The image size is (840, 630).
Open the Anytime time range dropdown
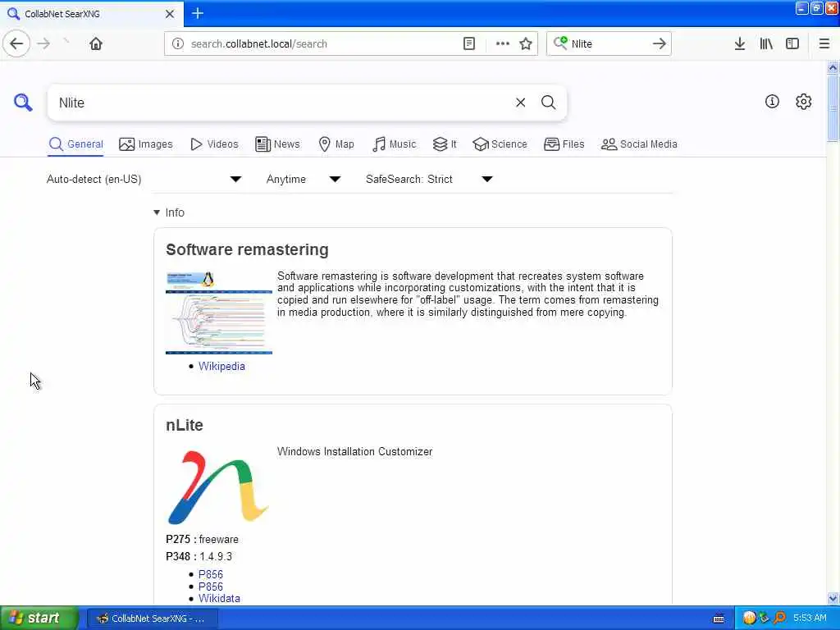pyautogui.click(x=304, y=179)
